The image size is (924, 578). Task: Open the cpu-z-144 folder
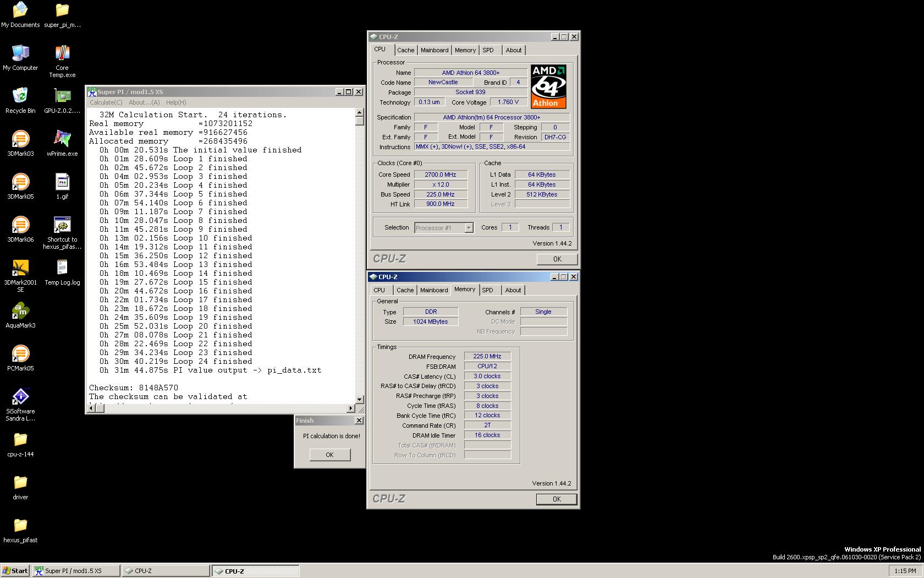click(20, 444)
